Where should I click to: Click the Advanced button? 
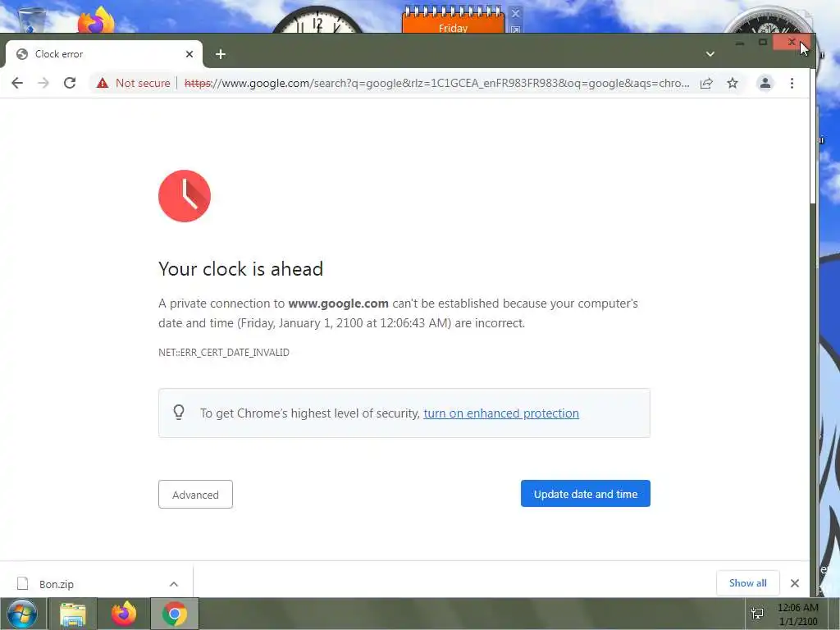[x=195, y=494]
